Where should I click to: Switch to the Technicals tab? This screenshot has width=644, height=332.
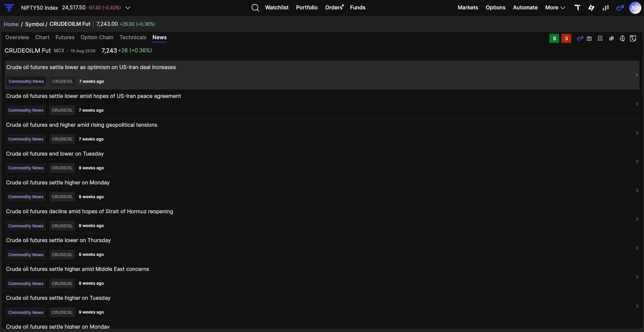133,38
